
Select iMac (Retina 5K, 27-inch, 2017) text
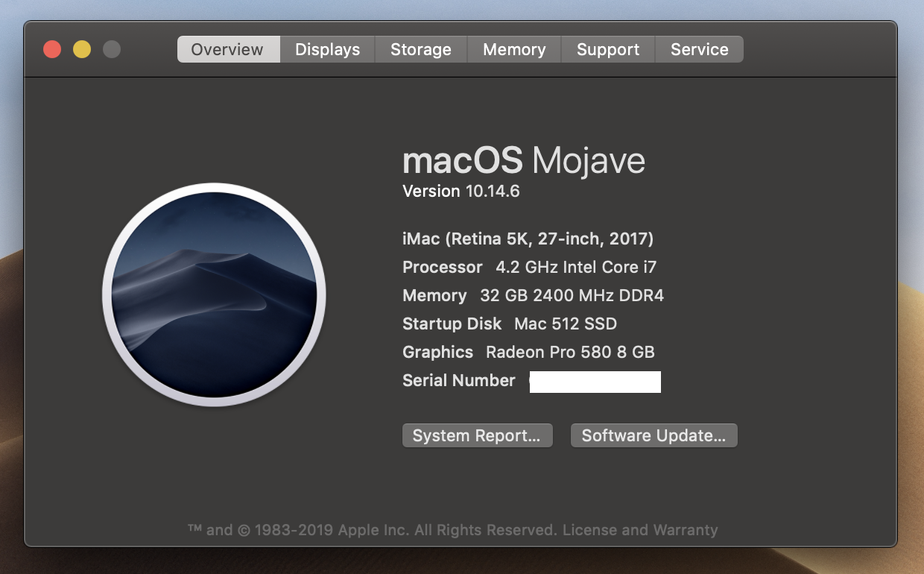(x=528, y=239)
